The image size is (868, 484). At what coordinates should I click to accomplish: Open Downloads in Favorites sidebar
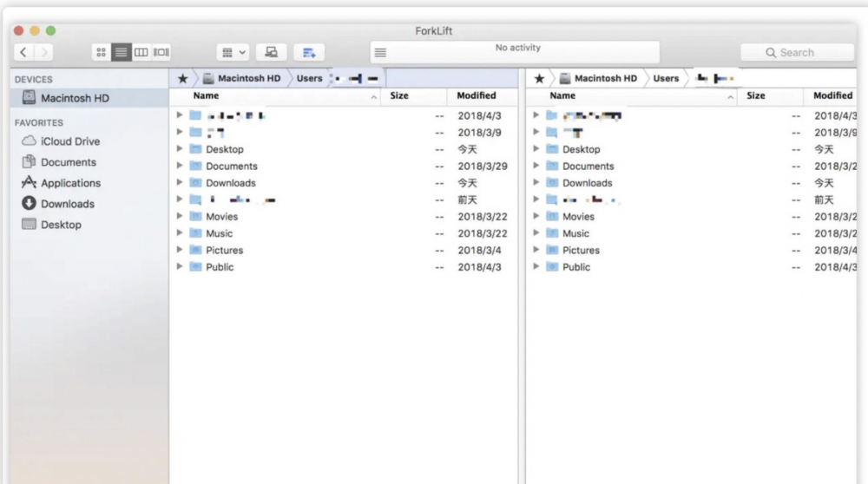tap(58, 204)
